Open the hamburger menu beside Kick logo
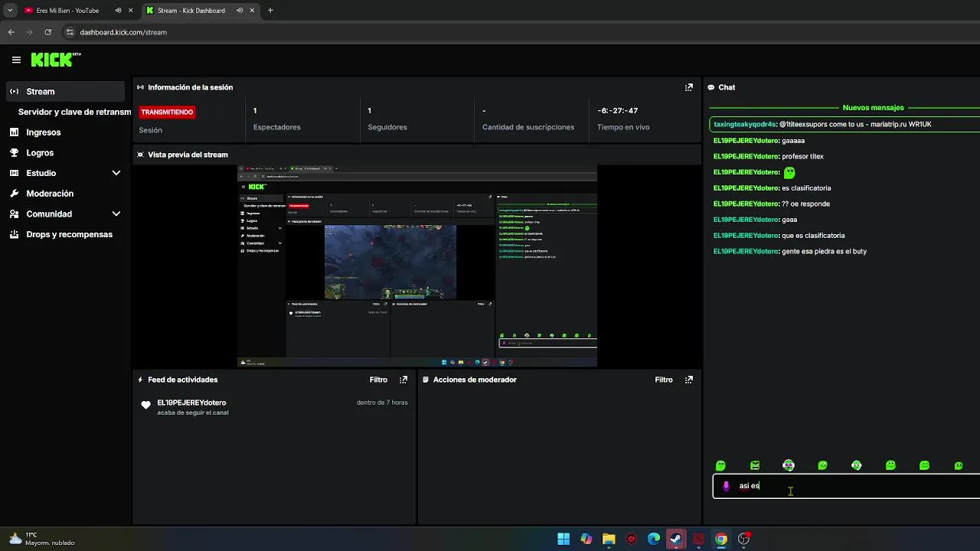The width and height of the screenshot is (980, 551). [16, 60]
